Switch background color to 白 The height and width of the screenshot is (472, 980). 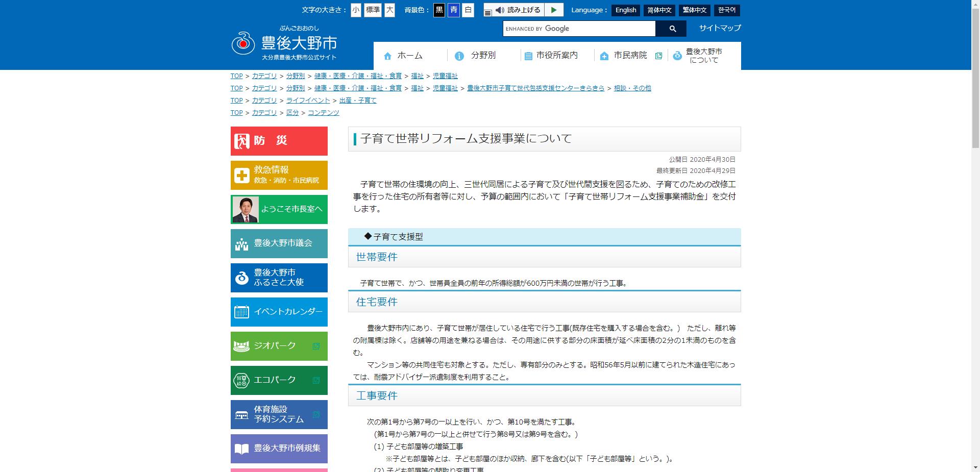point(468,10)
